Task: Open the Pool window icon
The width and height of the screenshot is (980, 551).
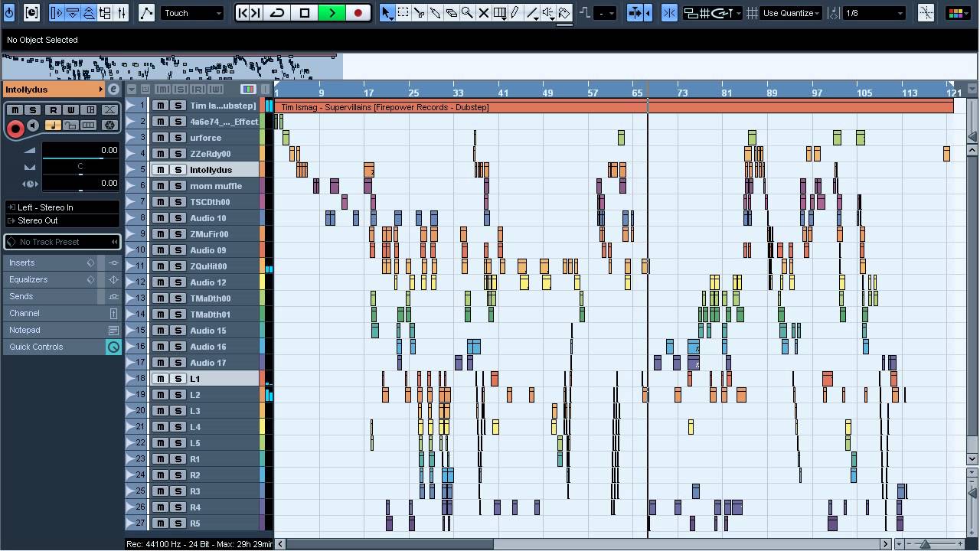Action: [106, 13]
